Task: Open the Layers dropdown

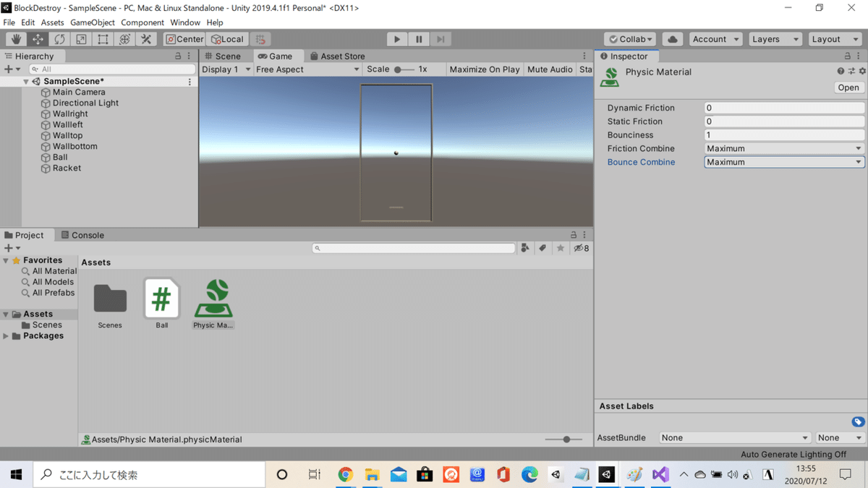Action: [x=775, y=39]
